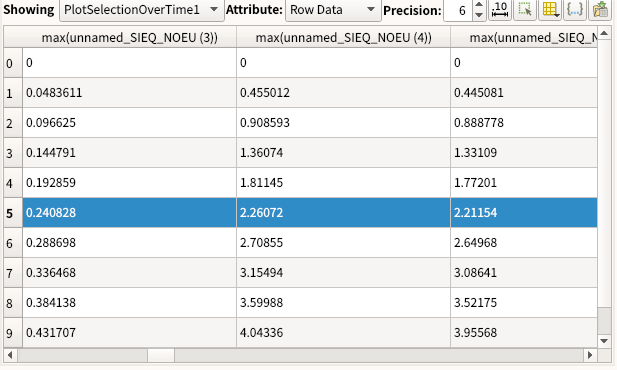Select the row 0 cell in column (3)
Screen dimensions: 617x370
tap(129, 63)
